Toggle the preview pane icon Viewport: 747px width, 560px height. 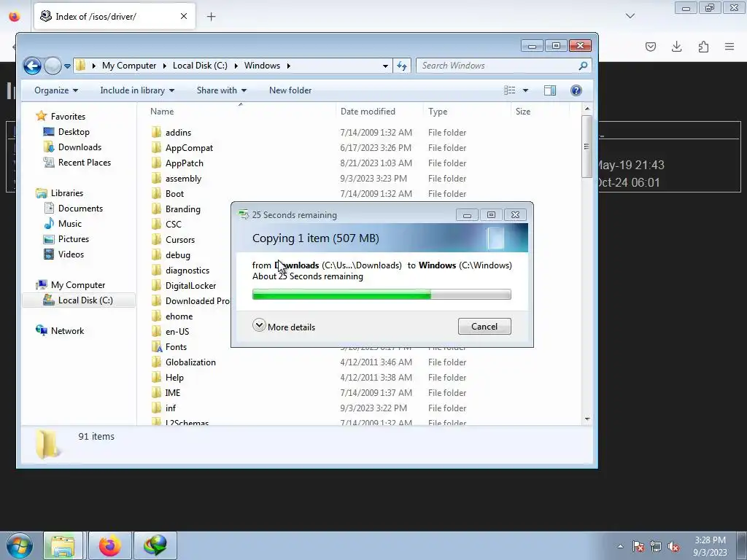pos(550,90)
